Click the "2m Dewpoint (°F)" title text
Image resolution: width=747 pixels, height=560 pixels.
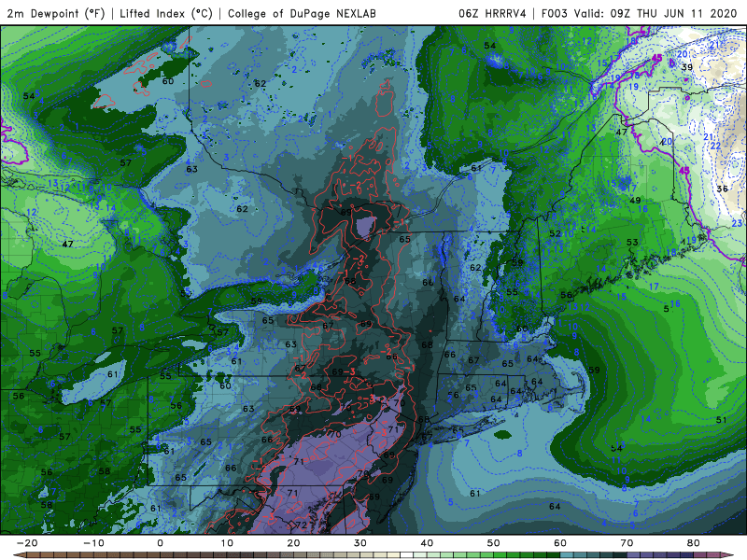coord(55,13)
